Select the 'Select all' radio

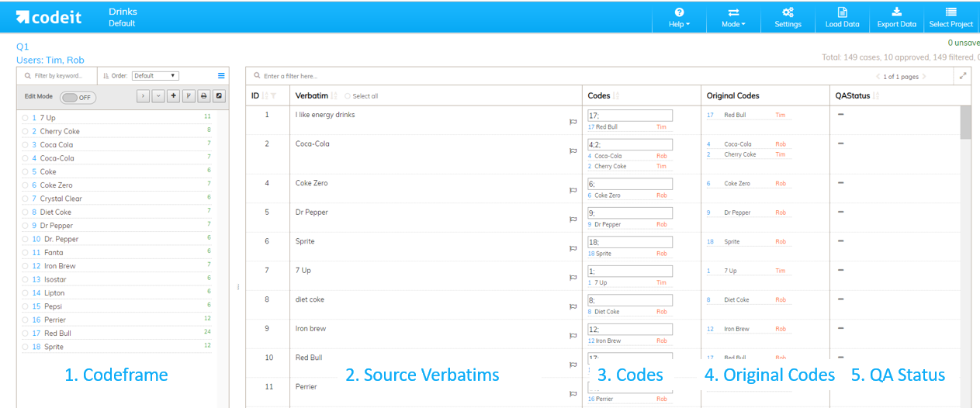348,96
